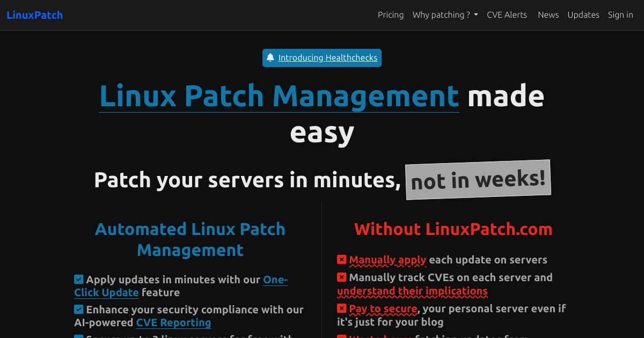Viewport: 644px width, 338px height.
Task: Click Sign in in the navbar
Action: click(x=620, y=15)
